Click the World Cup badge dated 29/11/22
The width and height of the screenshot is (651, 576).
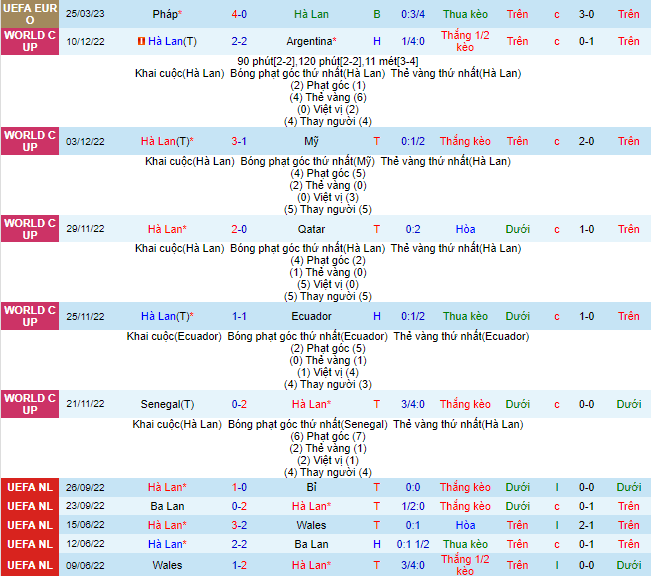pos(29,230)
